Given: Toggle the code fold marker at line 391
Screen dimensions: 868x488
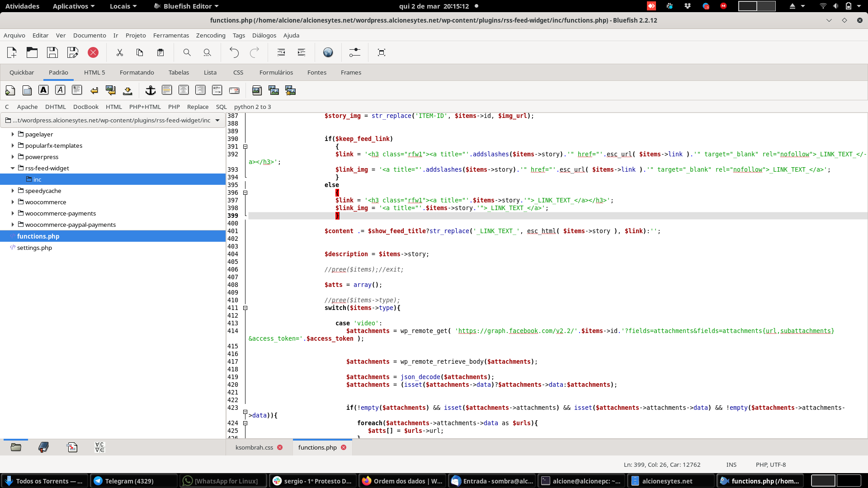Looking at the screenshot, I should pyautogui.click(x=245, y=146).
